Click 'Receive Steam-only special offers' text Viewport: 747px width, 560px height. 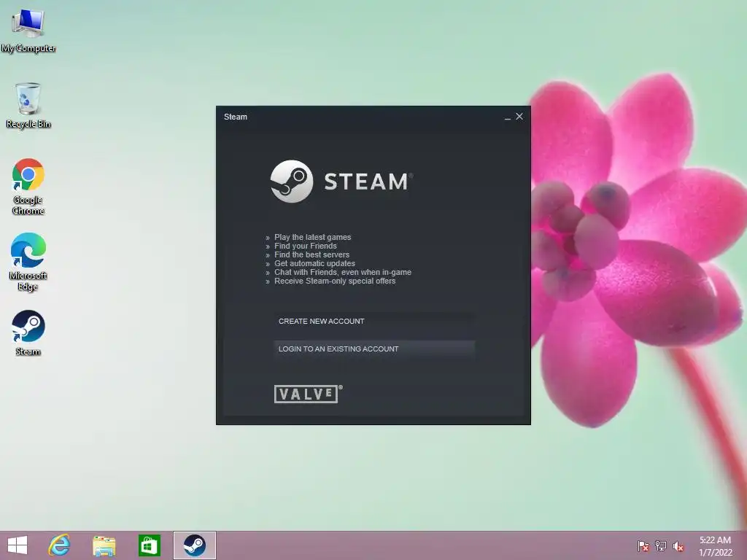click(335, 281)
